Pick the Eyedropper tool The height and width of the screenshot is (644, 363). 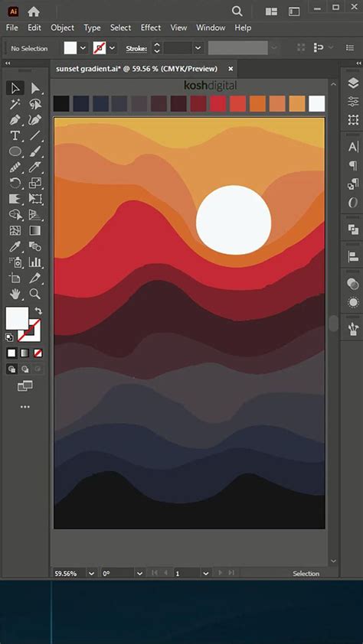[15, 246]
